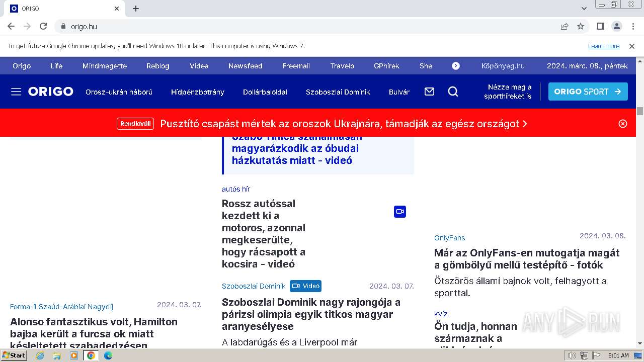Open Szoboszlai párizsi olimpia article
The height and width of the screenshot is (362, 644).
(x=311, y=314)
